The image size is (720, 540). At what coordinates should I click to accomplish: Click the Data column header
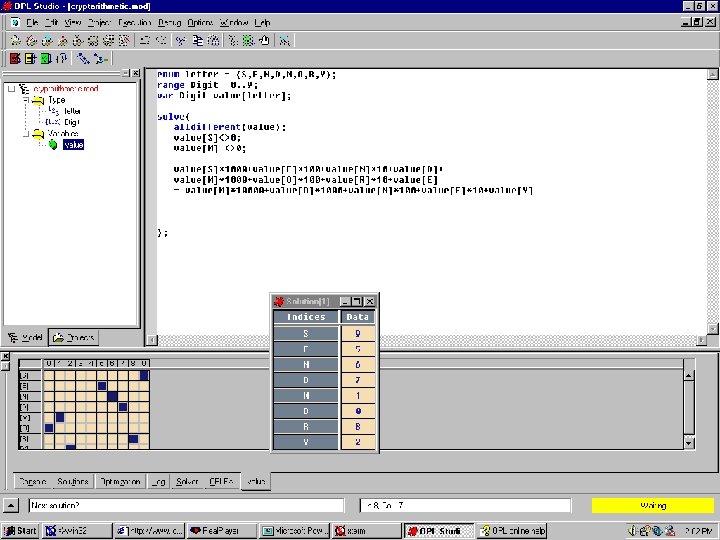358,317
